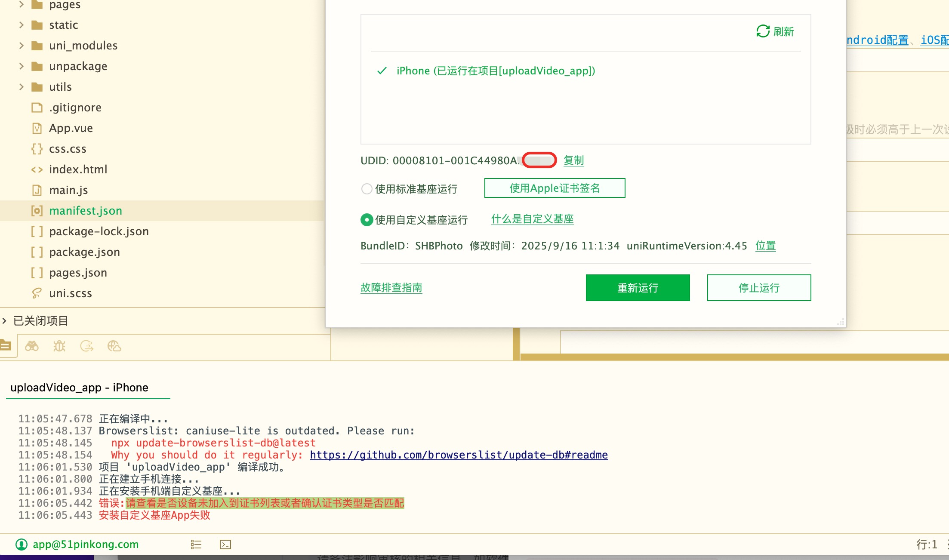Select the iPhone device entry
The height and width of the screenshot is (560, 949).
pos(496,71)
